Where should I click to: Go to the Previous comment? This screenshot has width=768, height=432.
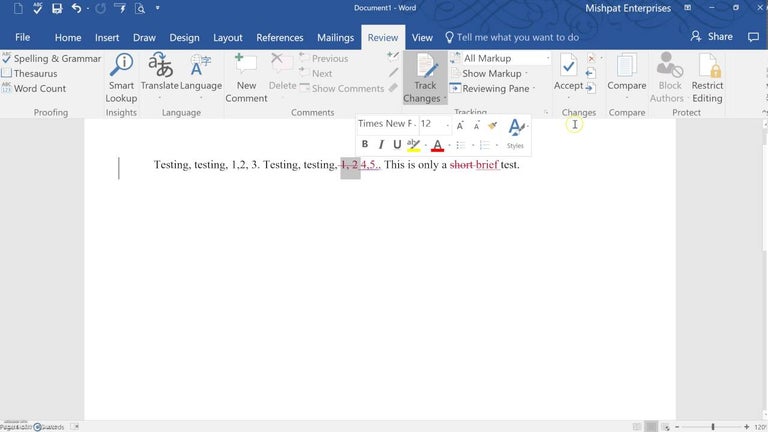point(324,58)
